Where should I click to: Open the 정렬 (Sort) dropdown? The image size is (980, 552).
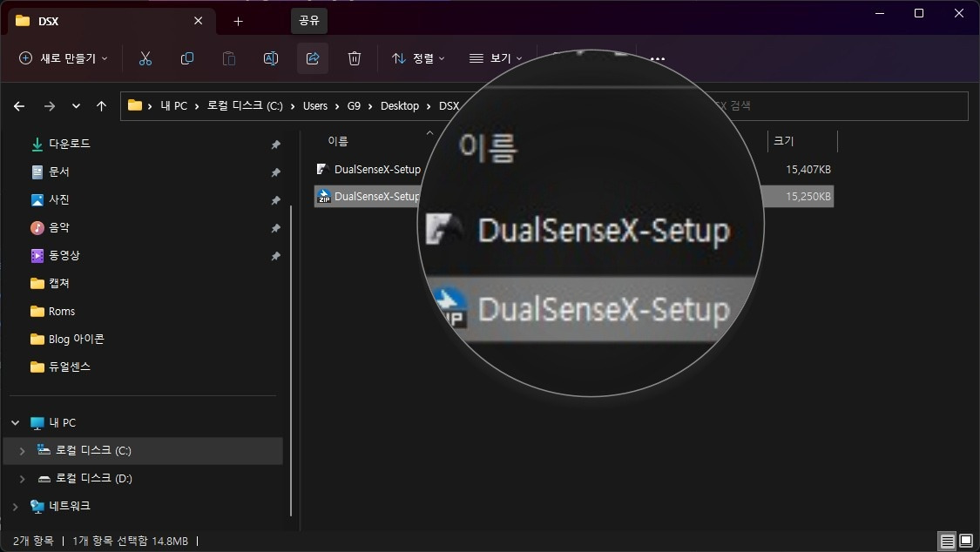coord(418,58)
